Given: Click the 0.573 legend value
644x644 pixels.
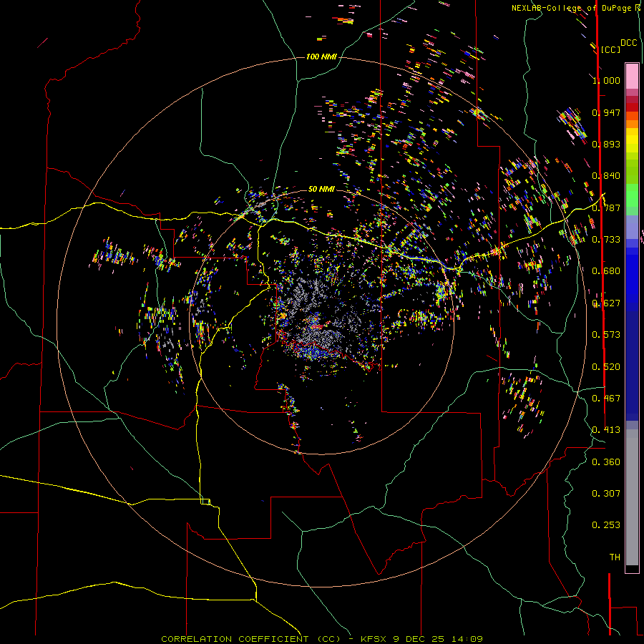Looking at the screenshot, I should (606, 335).
